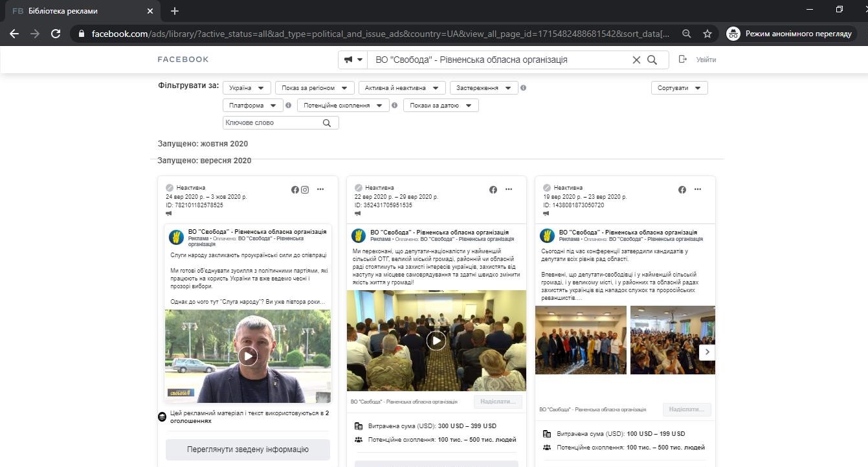Click spent amount 100 USD – 199 USD text
Viewport: 868px width, 467px height.
click(656, 434)
